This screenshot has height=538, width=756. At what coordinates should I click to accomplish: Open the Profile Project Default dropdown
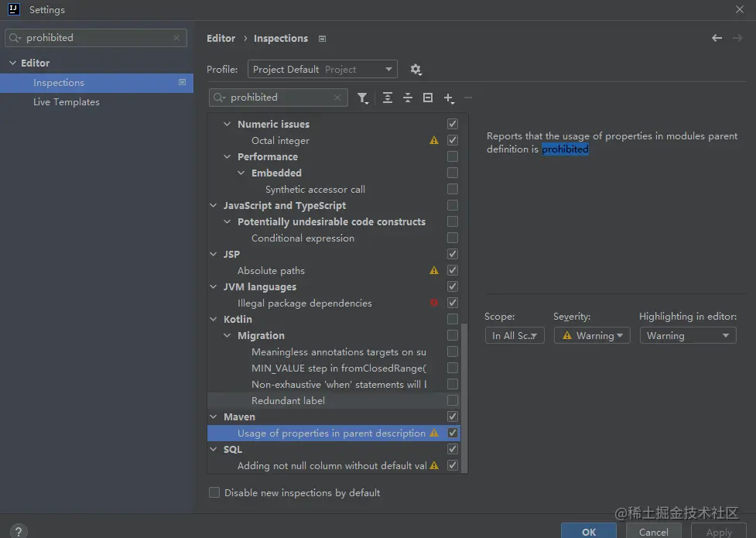322,69
